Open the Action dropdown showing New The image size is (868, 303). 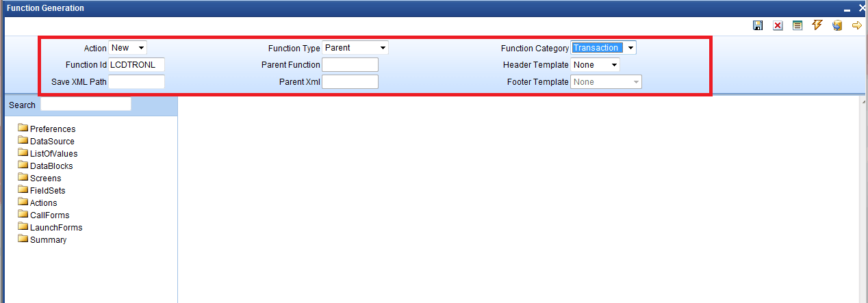click(128, 48)
